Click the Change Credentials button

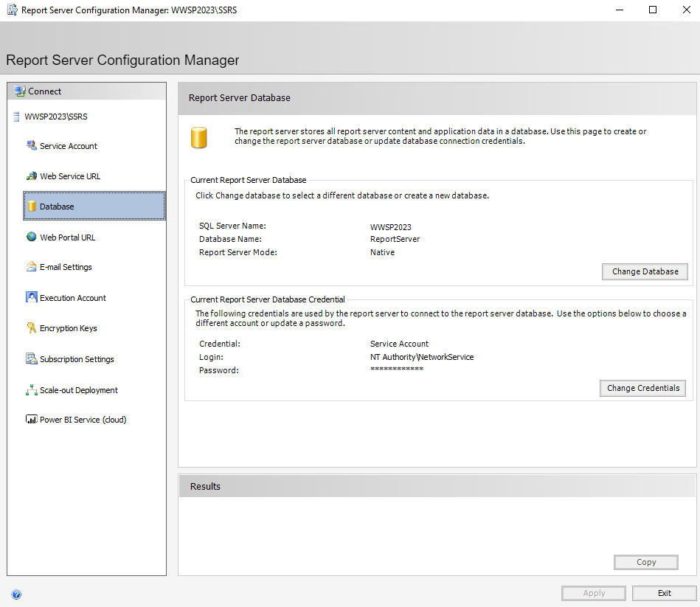click(643, 388)
